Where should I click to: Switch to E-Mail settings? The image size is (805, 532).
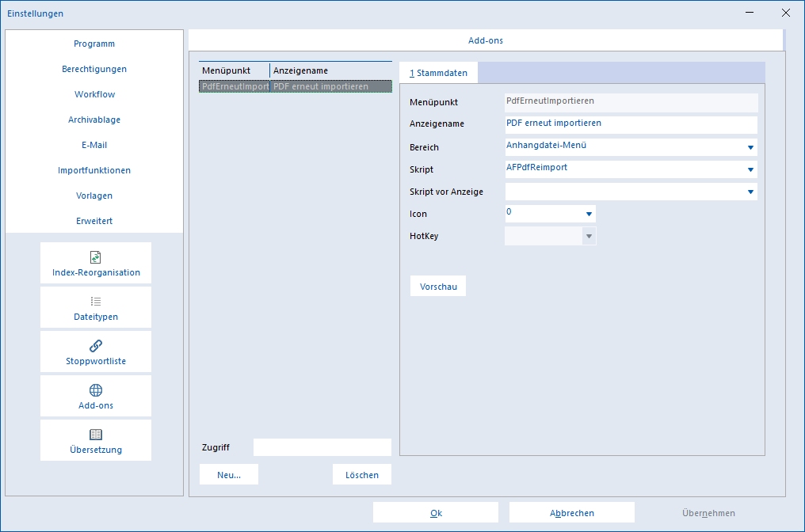[x=94, y=145]
